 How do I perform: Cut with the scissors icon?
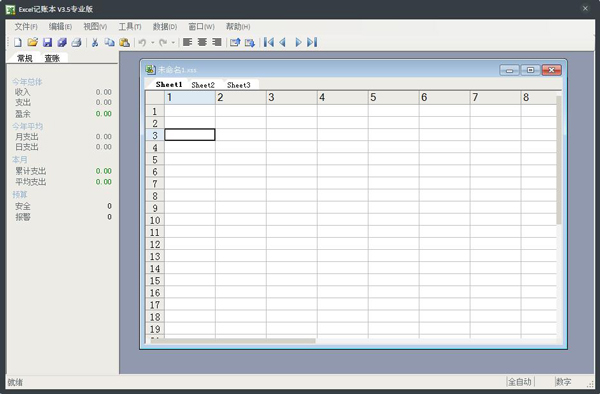pyautogui.click(x=95, y=42)
